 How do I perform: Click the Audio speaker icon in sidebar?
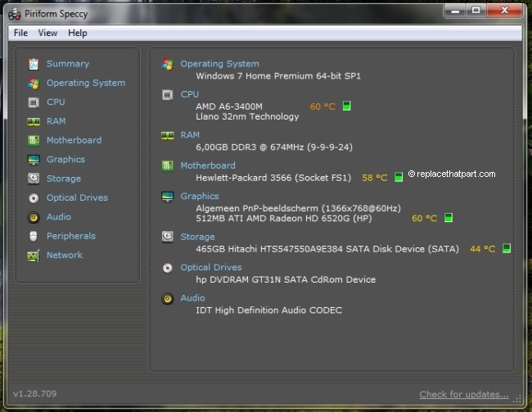coord(34,217)
